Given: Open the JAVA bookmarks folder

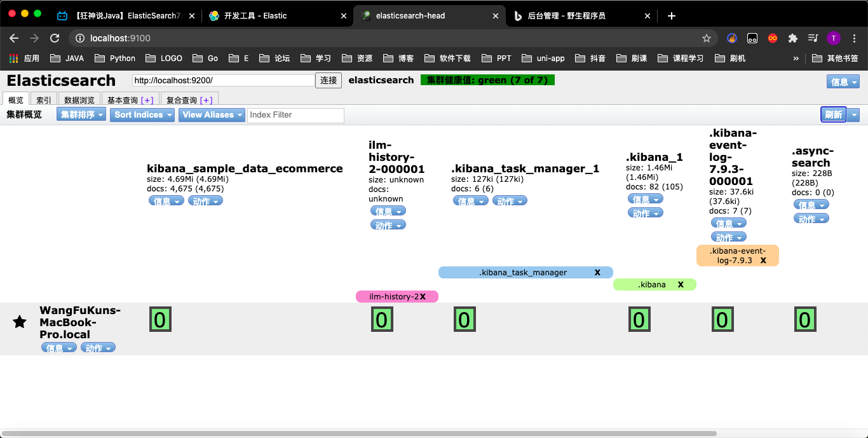Looking at the screenshot, I should click(68, 58).
